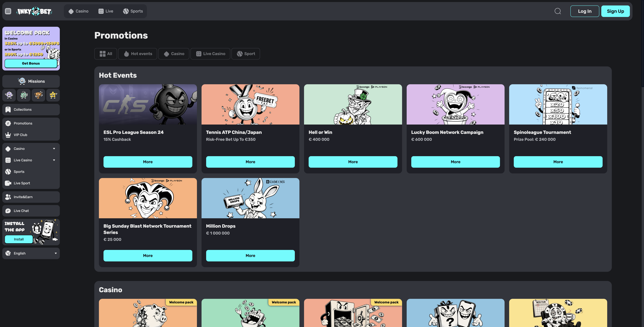644x327 pixels.
Task: Click the Sign Up button
Action: (615, 11)
